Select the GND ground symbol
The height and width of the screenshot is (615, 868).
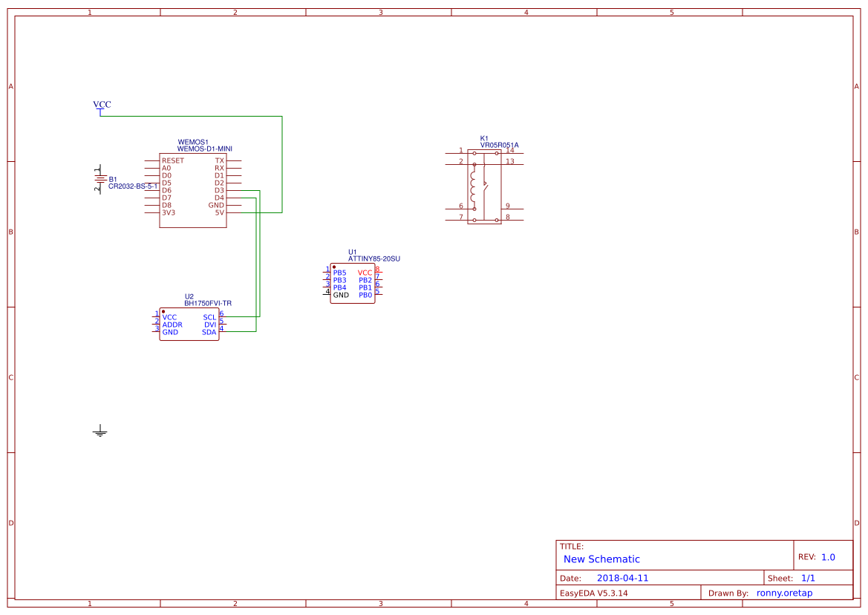99,431
